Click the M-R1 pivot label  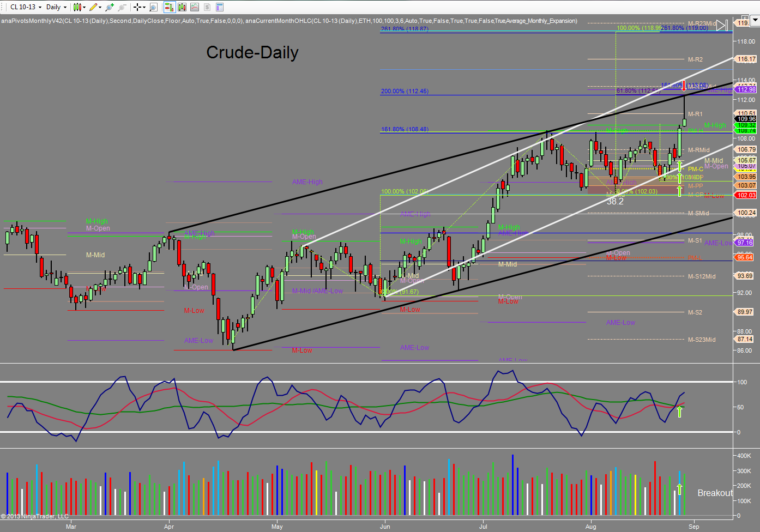point(695,114)
